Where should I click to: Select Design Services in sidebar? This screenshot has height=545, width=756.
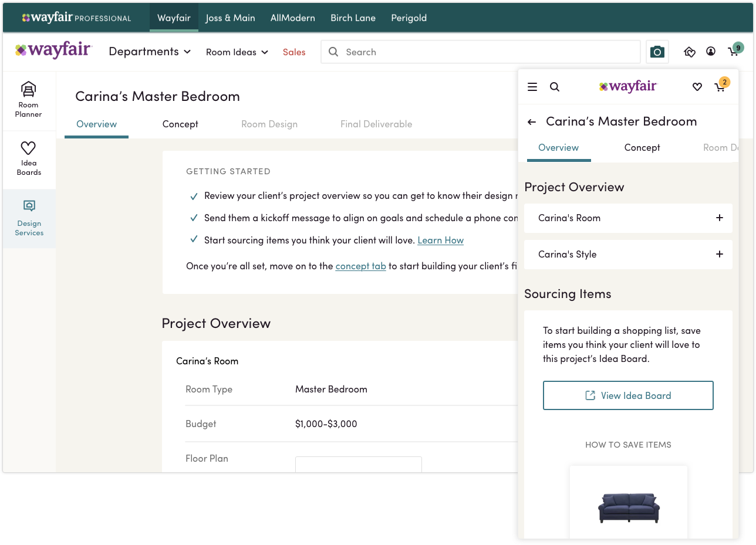[29, 219]
